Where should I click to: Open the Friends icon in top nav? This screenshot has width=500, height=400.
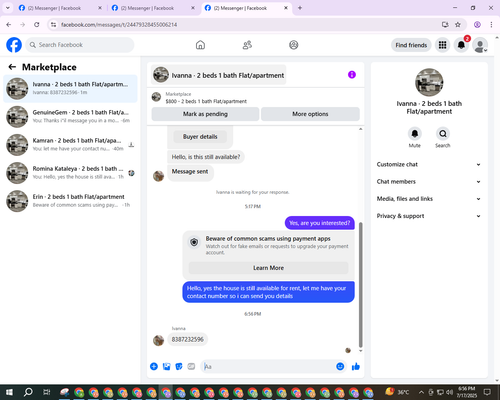[x=247, y=45]
